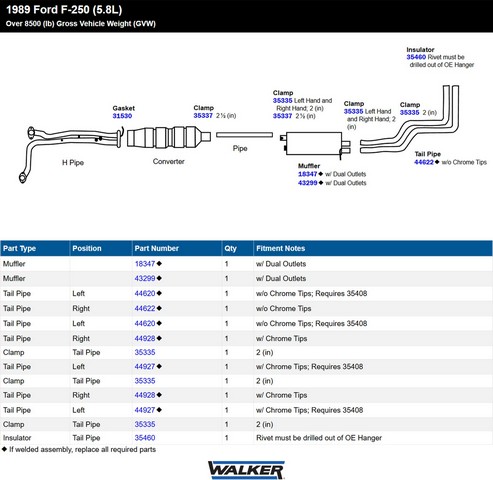
Task: Open part number 44928 in first Right chrome row
Action: (x=145, y=338)
